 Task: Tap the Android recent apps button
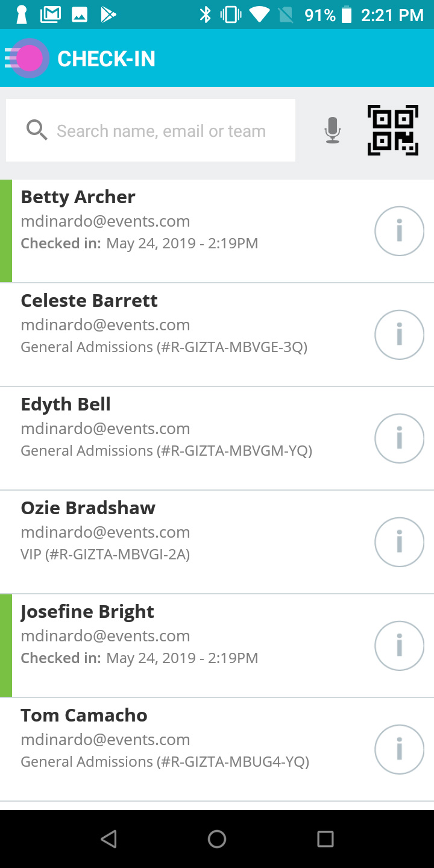(325, 838)
